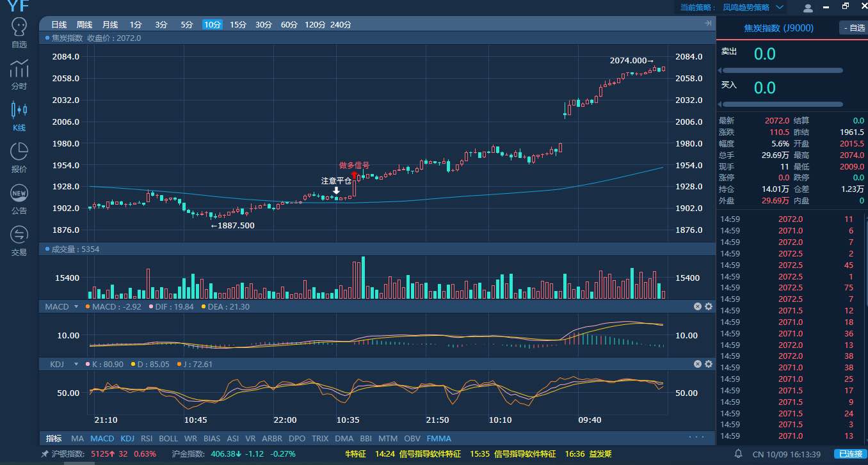Screen dimensions: 868x465
Task: Click the 14:24 信号指导软件特征 news item
Action: click(x=418, y=454)
